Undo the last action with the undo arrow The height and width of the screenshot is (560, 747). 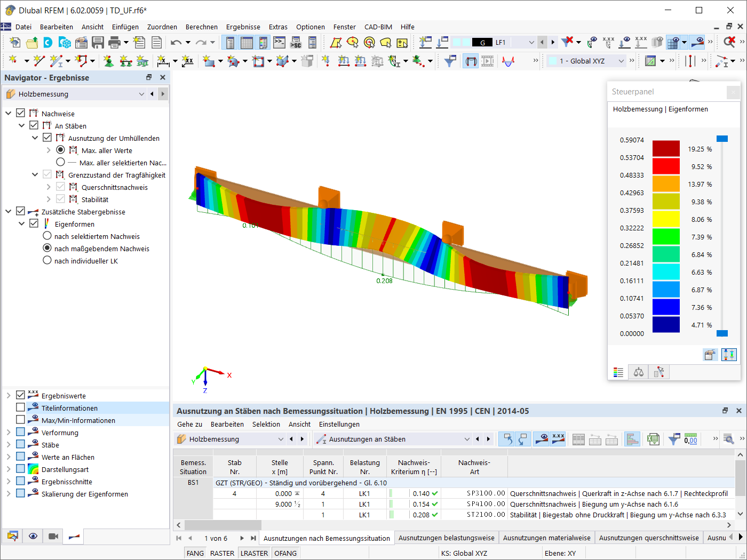tap(176, 42)
